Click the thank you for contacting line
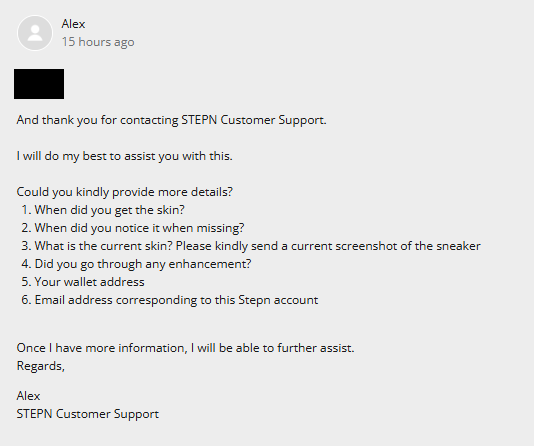Image resolution: width=534 pixels, height=446 pixels. [172, 120]
